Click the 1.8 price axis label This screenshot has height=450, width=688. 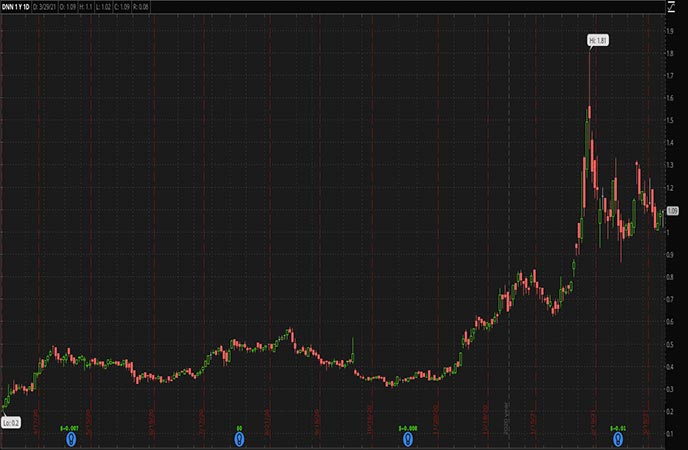pos(670,53)
